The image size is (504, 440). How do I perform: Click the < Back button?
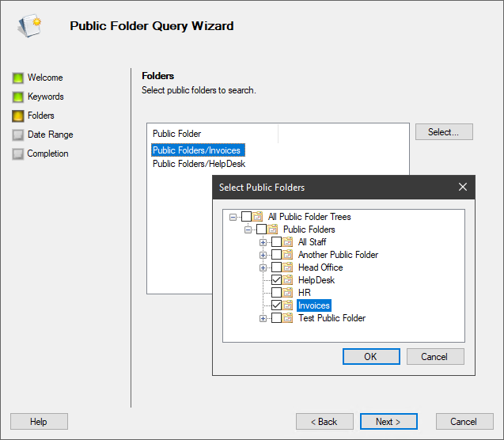(x=324, y=421)
